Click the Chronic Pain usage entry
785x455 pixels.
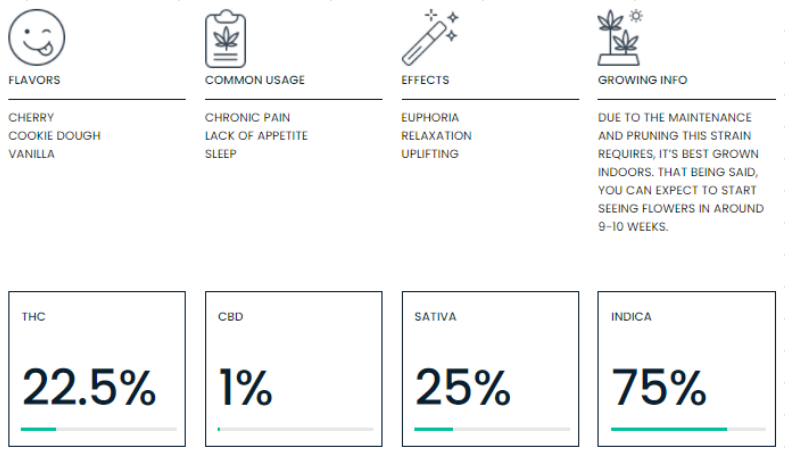point(247,118)
